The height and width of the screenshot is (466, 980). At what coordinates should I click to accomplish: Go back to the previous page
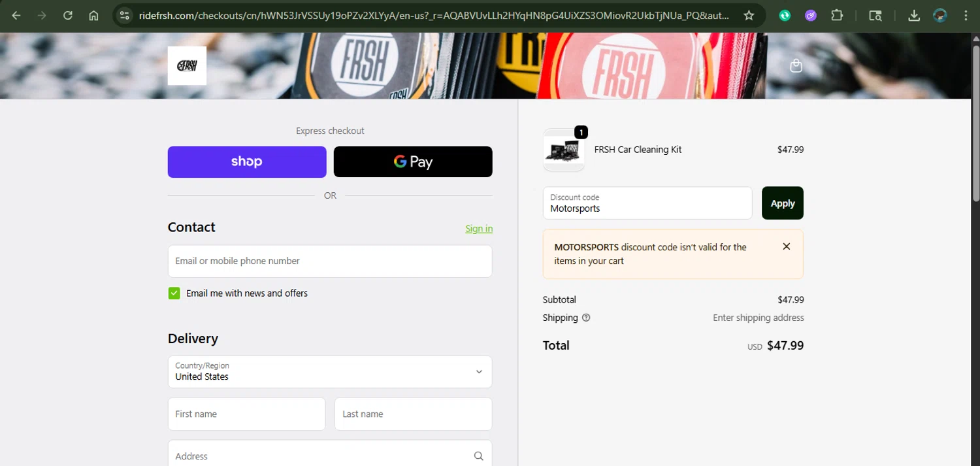pos(16,16)
